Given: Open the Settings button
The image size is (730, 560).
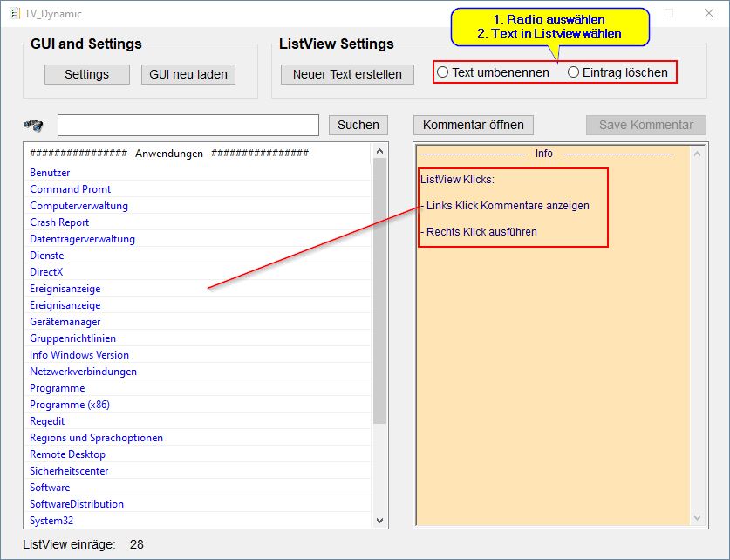Looking at the screenshot, I should [86, 74].
